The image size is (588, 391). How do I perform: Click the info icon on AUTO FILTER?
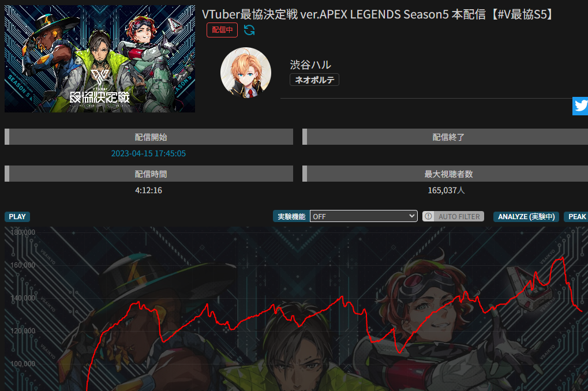point(428,216)
